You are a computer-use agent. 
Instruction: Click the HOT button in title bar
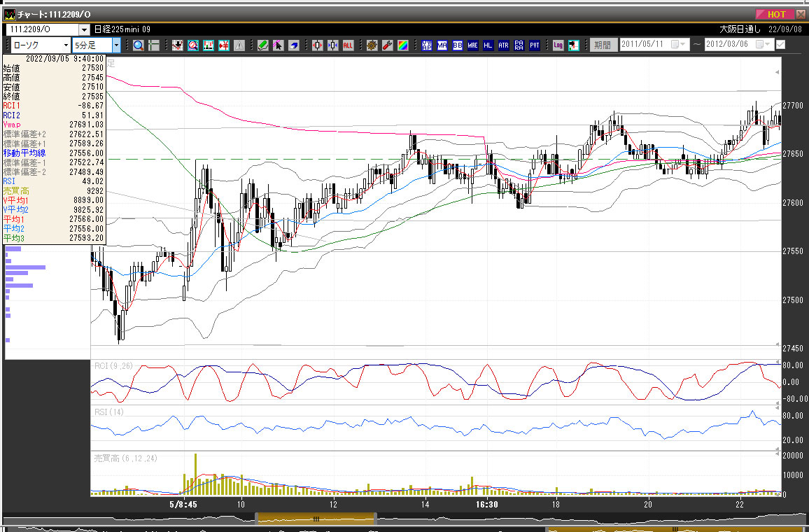click(775, 15)
